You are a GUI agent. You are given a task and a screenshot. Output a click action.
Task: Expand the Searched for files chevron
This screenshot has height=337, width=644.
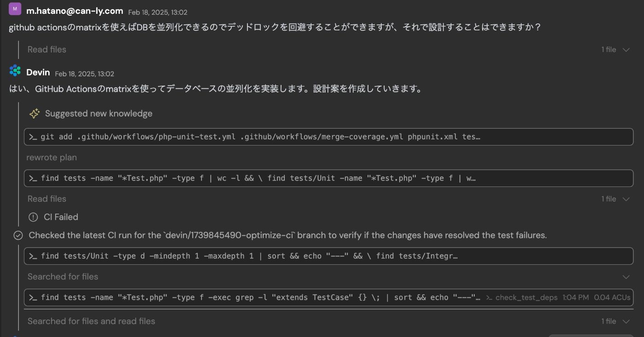[x=626, y=277]
